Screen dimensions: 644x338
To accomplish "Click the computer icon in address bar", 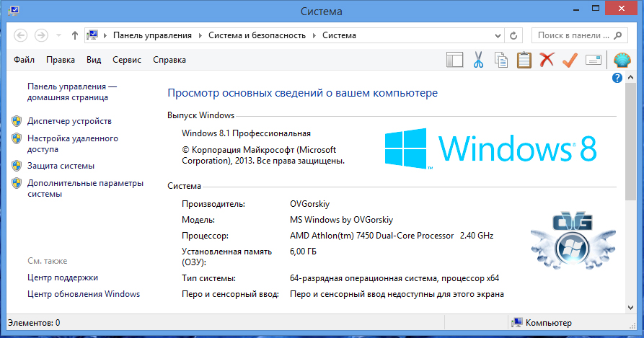I will tap(92, 35).
